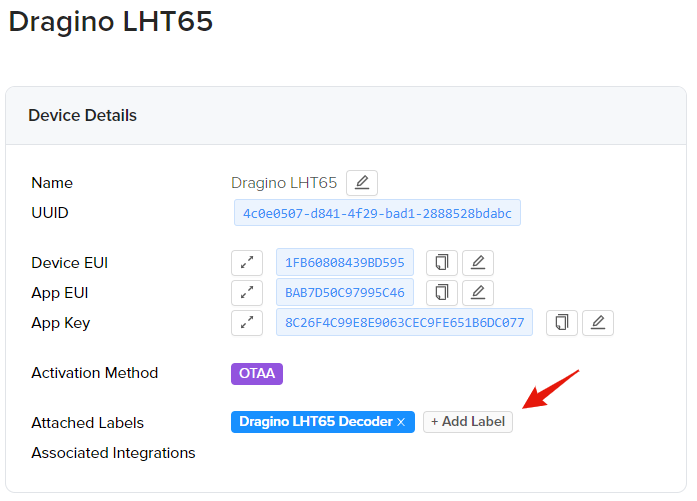Click the + Add Label button

(x=468, y=422)
